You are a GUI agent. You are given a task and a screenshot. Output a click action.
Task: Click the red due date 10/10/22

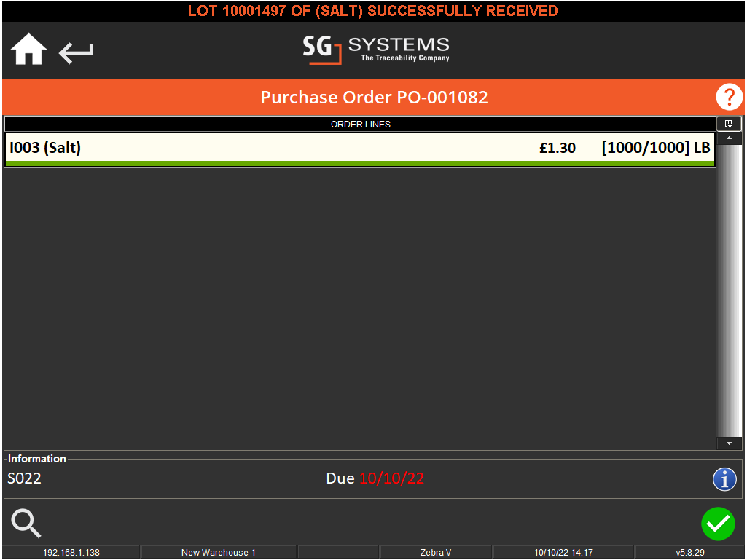pyautogui.click(x=391, y=478)
